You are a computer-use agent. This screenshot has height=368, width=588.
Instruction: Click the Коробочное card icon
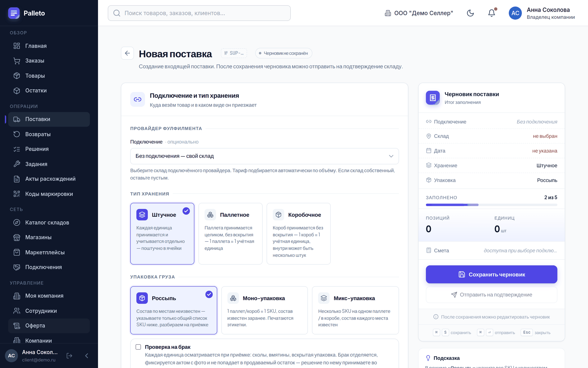[278, 215]
